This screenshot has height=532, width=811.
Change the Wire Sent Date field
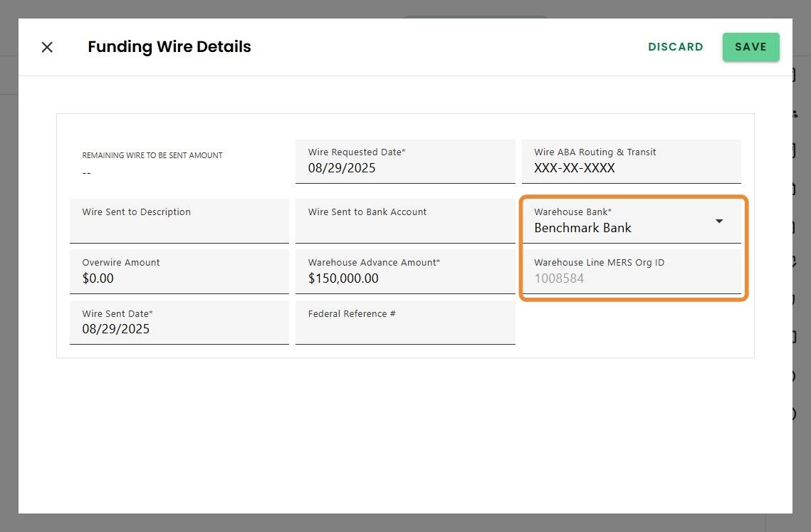click(x=179, y=329)
